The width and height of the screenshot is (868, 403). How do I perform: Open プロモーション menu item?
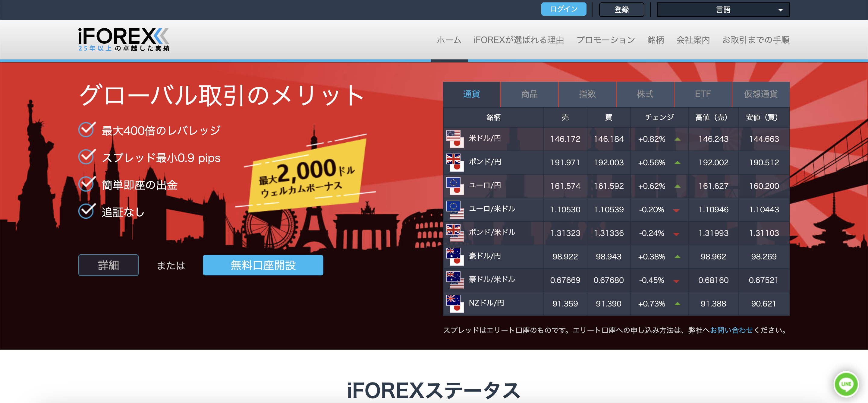click(605, 40)
